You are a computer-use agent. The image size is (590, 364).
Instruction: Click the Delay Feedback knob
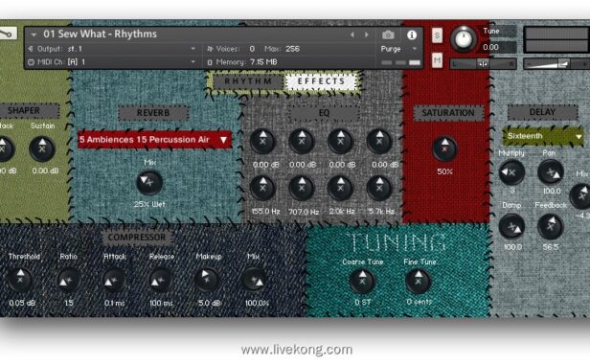(x=551, y=227)
